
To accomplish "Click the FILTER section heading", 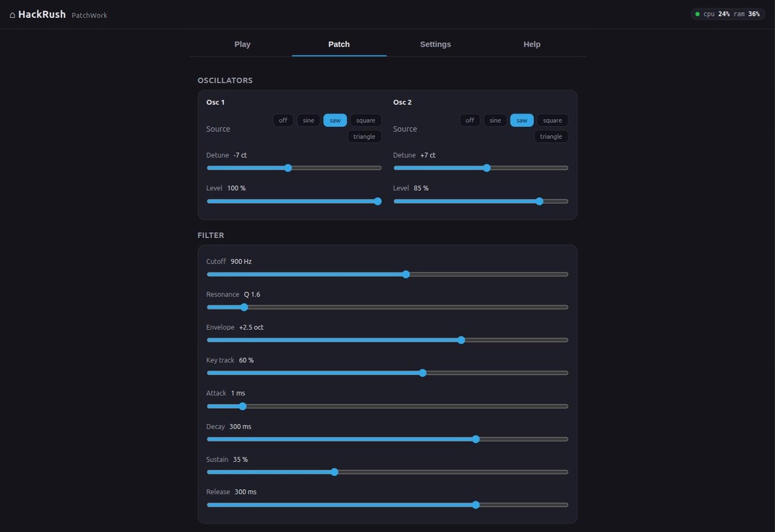I will tap(211, 235).
